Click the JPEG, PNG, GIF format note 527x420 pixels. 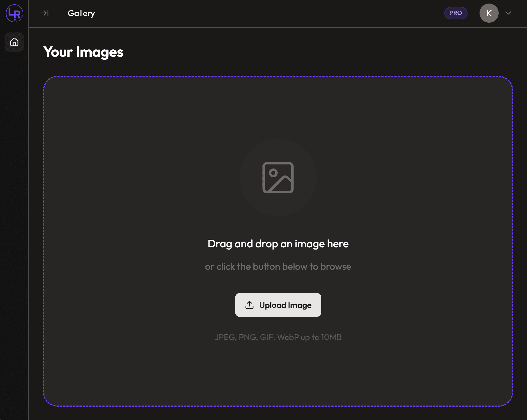pos(278,337)
